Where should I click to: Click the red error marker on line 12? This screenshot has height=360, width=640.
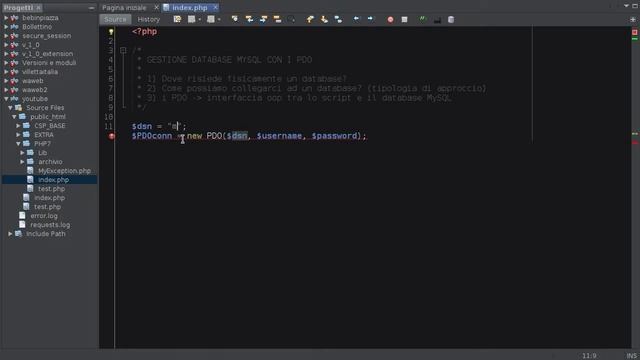pyautogui.click(x=111, y=136)
